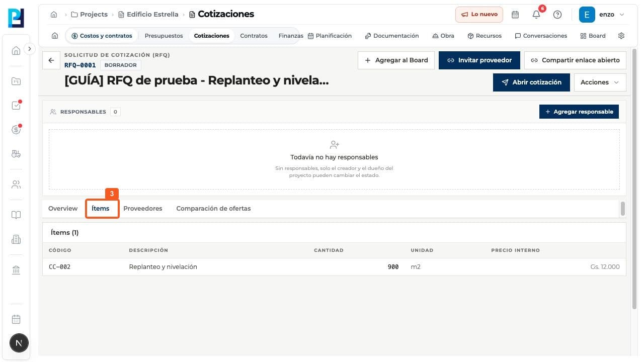Click the home icon in the project navigation bar
The width and height of the screenshot is (644, 362).
click(55, 36)
